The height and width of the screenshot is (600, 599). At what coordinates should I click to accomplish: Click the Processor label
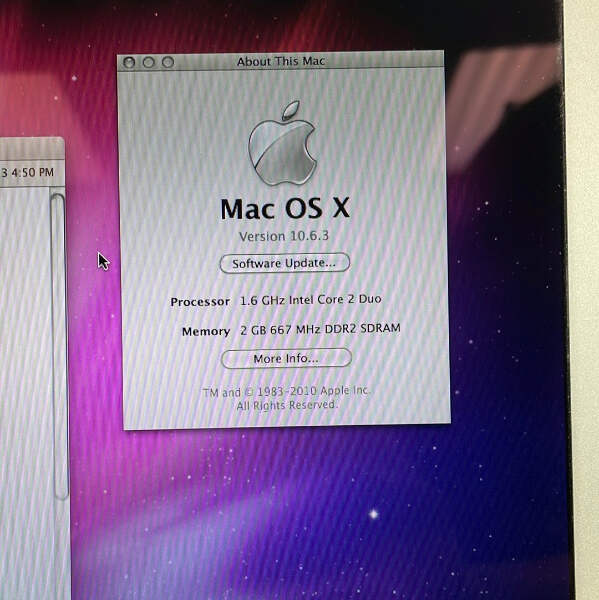click(x=200, y=302)
